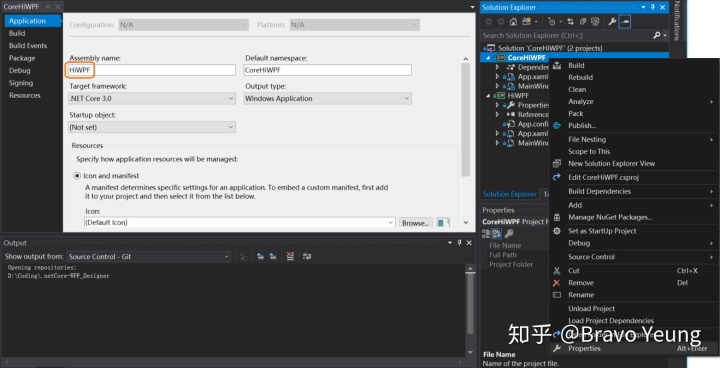
Task: Collapse the CoreHiWPF project node
Action: tap(489, 58)
